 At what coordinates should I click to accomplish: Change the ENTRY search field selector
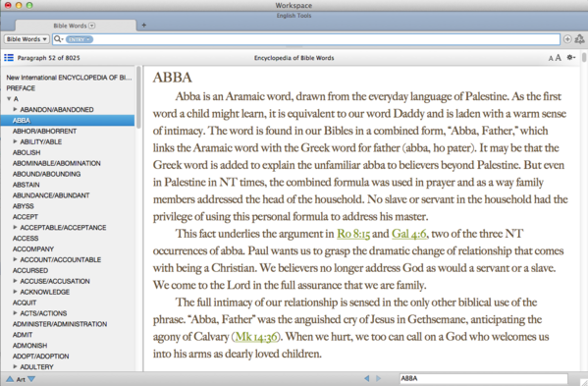coord(80,39)
